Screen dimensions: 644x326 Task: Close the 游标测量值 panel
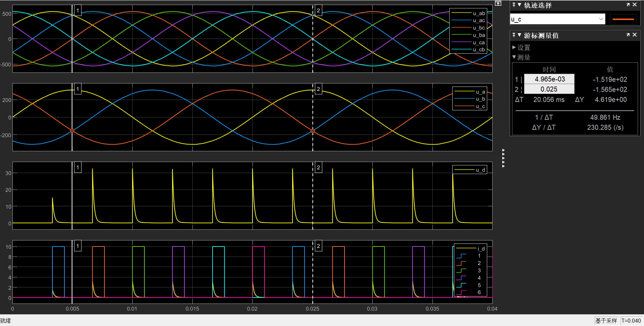point(635,35)
